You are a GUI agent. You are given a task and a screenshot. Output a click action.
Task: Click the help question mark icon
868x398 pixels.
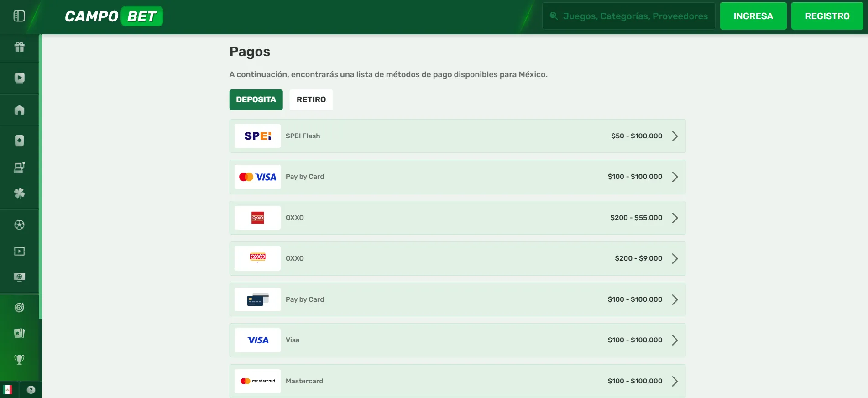pos(31,390)
